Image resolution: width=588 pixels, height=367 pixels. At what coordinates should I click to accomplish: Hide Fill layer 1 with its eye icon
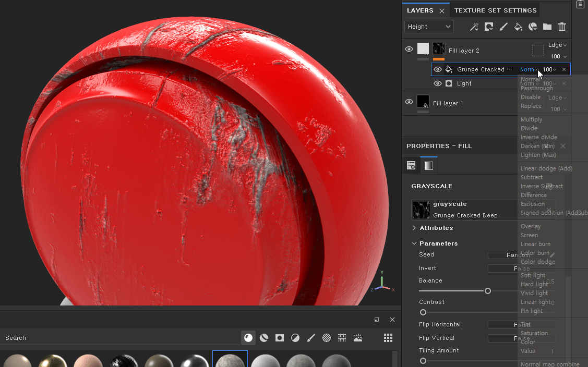tap(409, 102)
